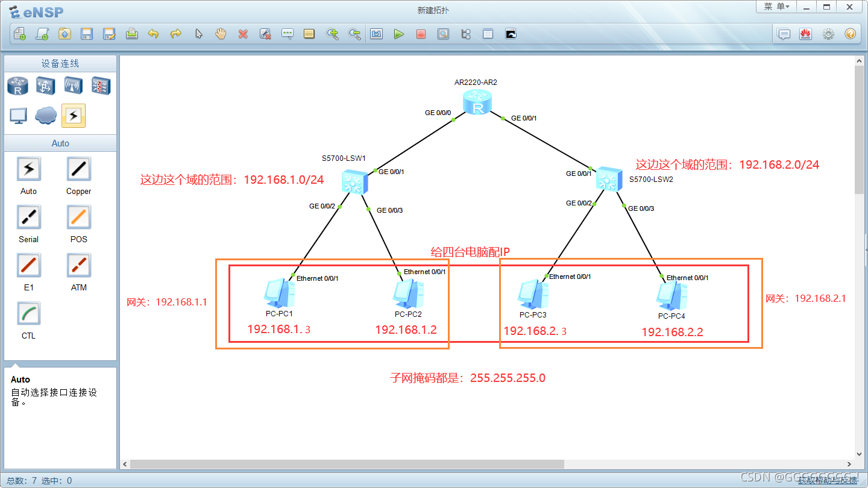The height and width of the screenshot is (488, 868).
Task: Save the current topology
Action: [x=87, y=34]
